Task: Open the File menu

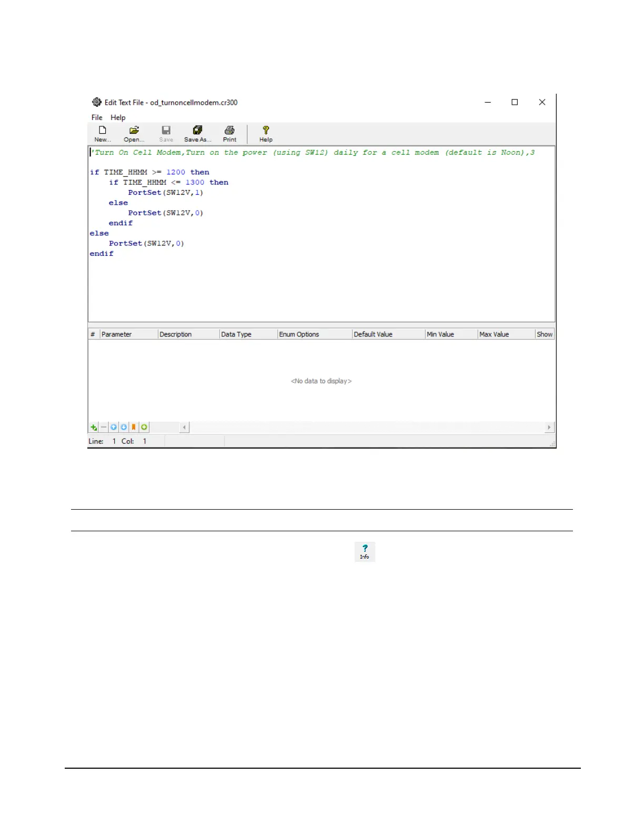Action: (x=97, y=117)
